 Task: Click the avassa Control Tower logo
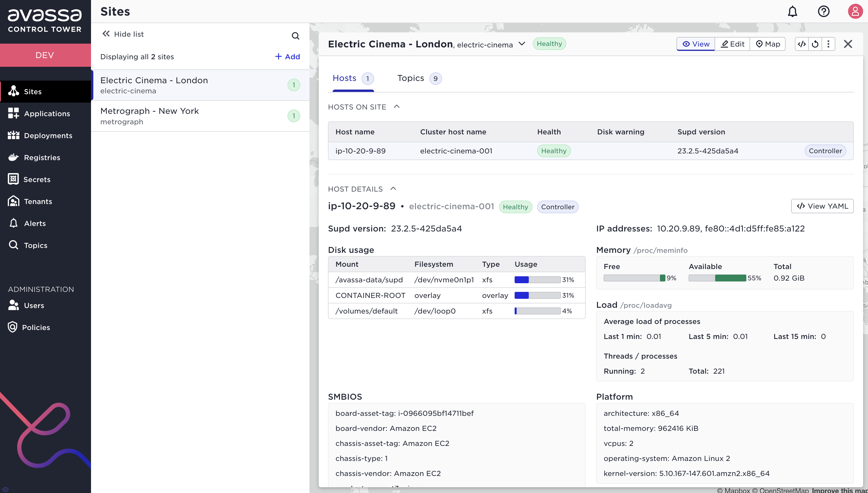click(x=45, y=20)
